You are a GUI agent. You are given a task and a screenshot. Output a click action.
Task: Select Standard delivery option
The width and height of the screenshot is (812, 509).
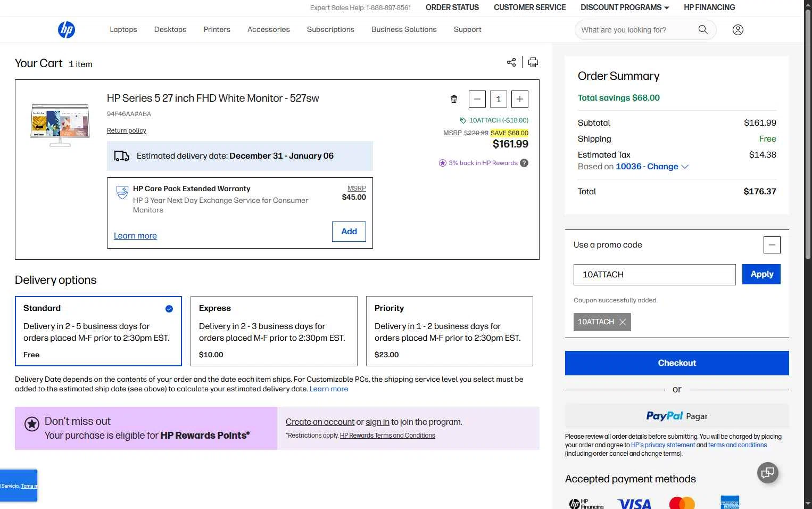[x=98, y=331]
